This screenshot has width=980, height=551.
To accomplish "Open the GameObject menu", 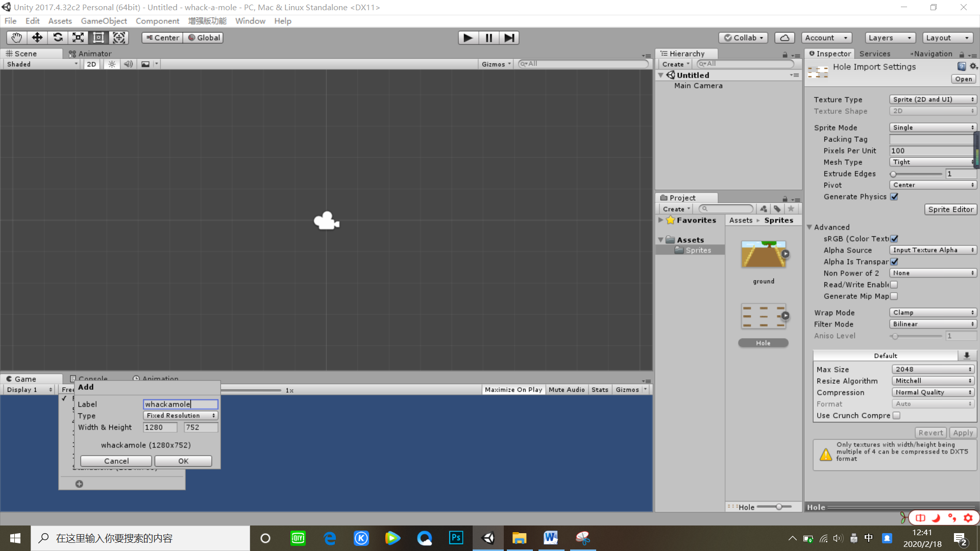I will click(104, 21).
